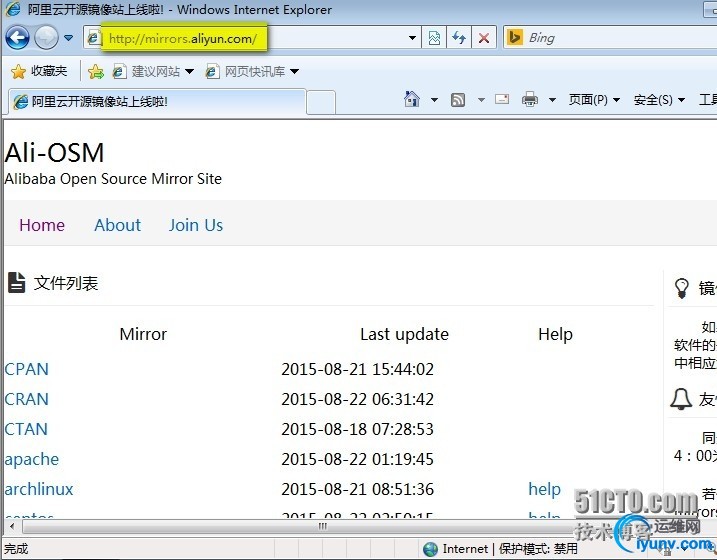Open the CRAN mirror link
The image size is (717, 560).
27,399
